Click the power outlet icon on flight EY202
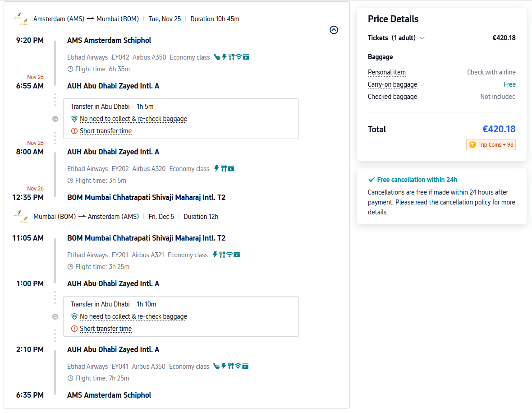Viewport: 532px width, 413px height. click(x=216, y=169)
